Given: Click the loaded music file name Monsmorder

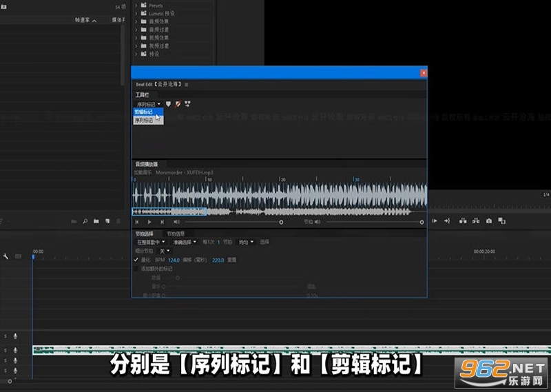Looking at the screenshot, I should coord(184,173).
